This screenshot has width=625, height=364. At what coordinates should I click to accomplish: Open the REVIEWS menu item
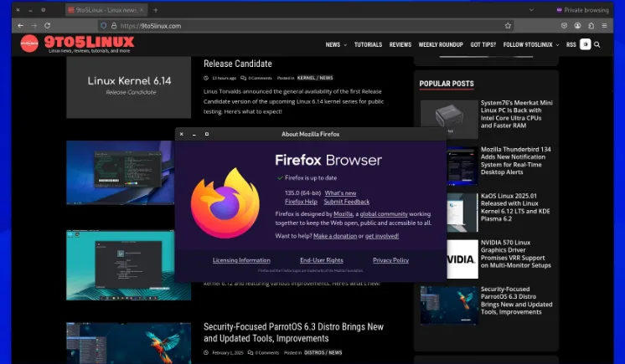400,44
